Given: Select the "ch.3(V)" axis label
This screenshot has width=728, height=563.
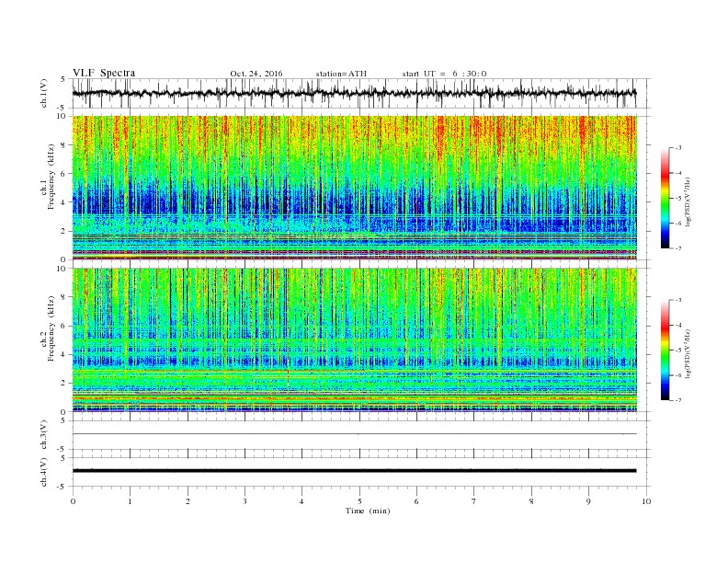Looking at the screenshot, I should click(44, 436).
